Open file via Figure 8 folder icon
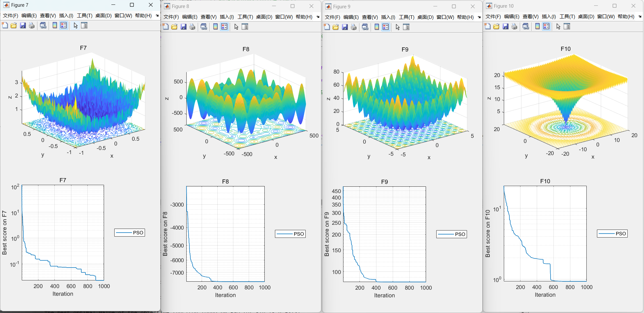This screenshot has width=644, height=313. click(x=174, y=27)
